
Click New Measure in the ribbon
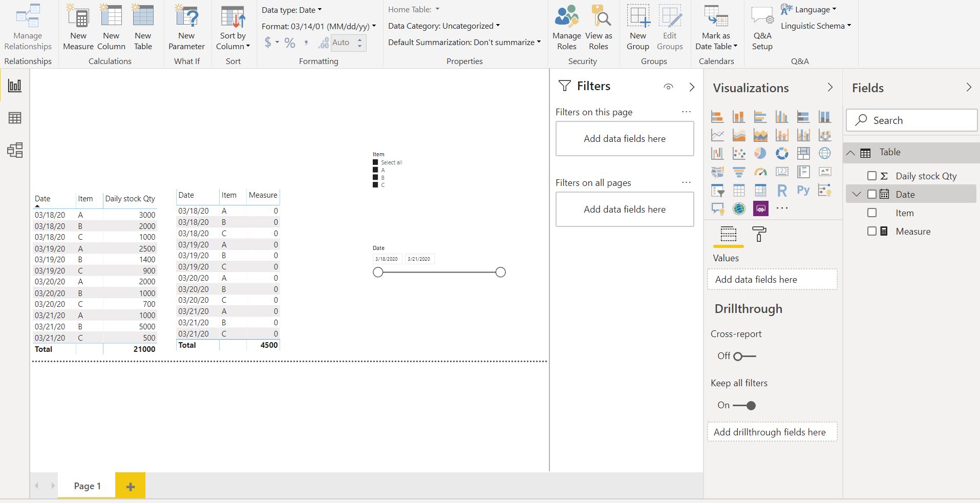78,28
